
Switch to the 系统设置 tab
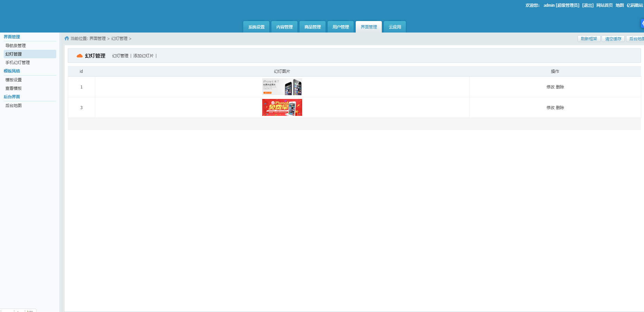point(256,27)
